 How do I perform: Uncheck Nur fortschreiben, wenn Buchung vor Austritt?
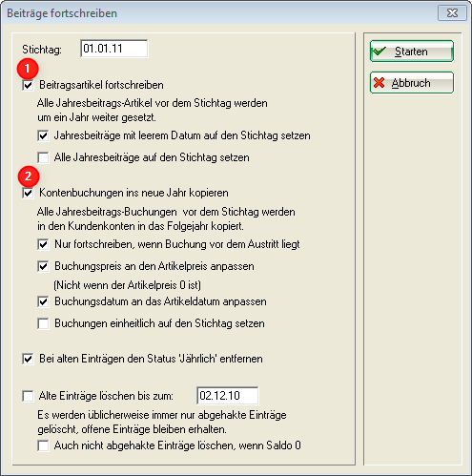click(x=43, y=244)
